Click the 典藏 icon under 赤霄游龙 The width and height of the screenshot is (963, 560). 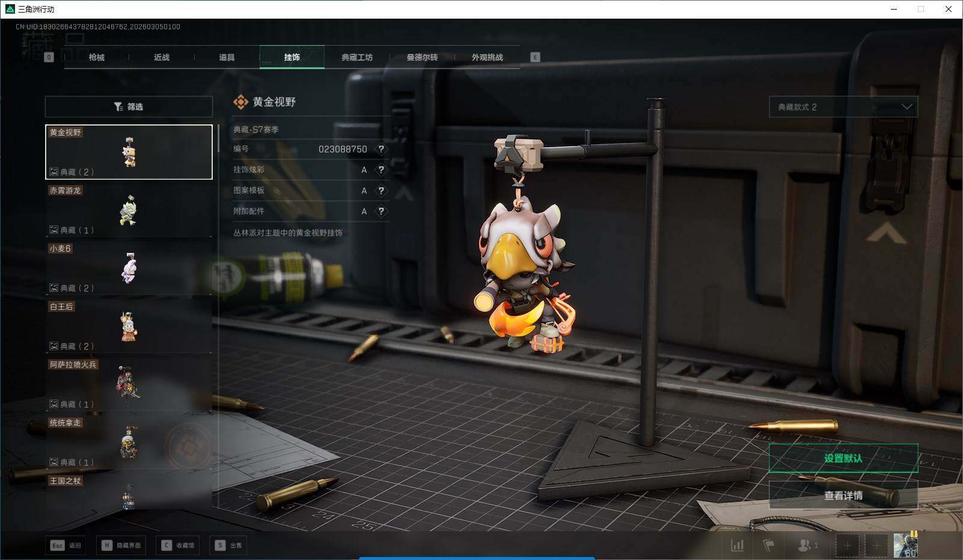pyautogui.click(x=53, y=230)
